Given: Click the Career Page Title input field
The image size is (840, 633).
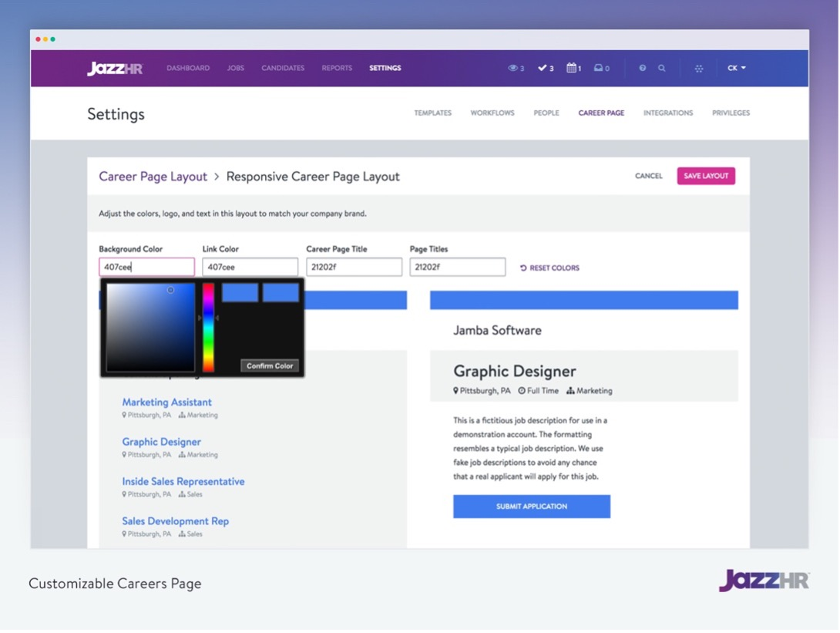Looking at the screenshot, I should pyautogui.click(x=354, y=267).
